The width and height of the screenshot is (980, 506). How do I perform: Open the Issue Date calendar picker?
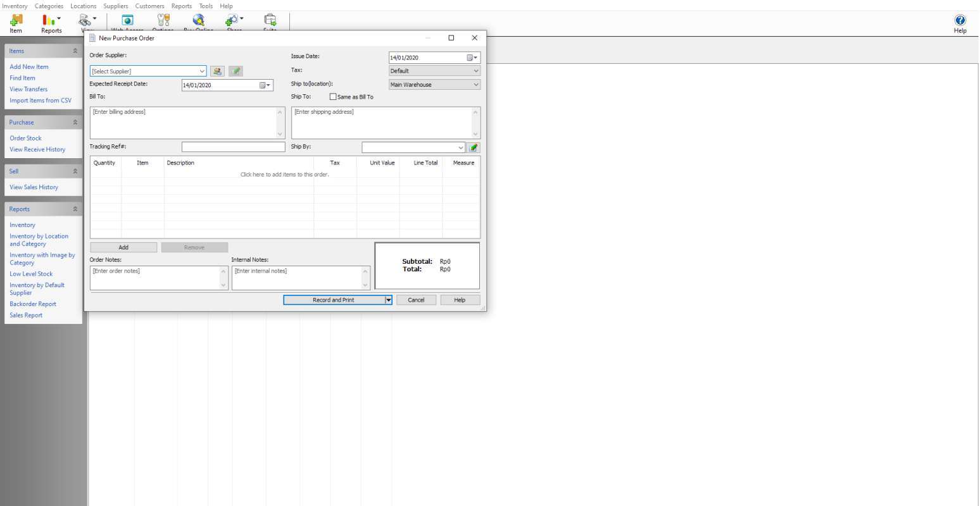472,58
